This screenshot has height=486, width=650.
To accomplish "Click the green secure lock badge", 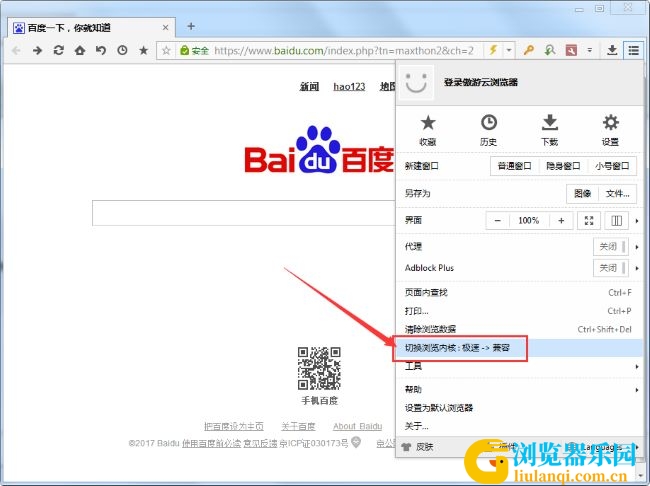I will click(194, 51).
